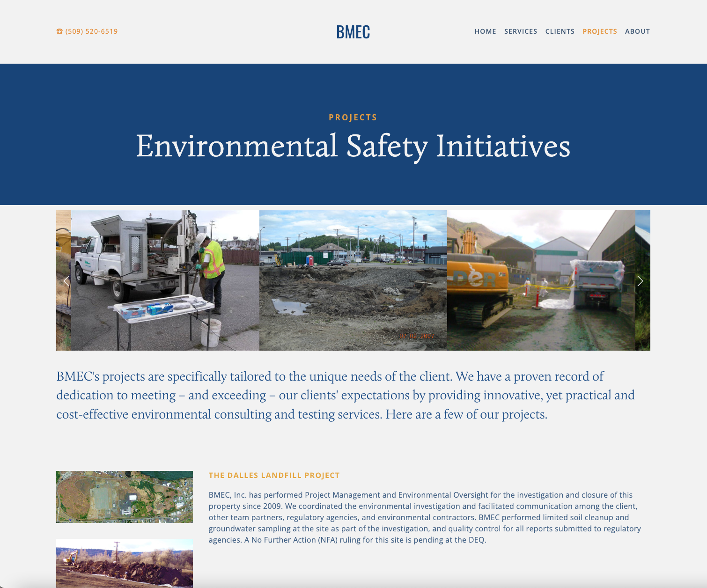The width and height of the screenshot is (707, 588).
Task: Open the Services menu item
Action: click(x=521, y=31)
